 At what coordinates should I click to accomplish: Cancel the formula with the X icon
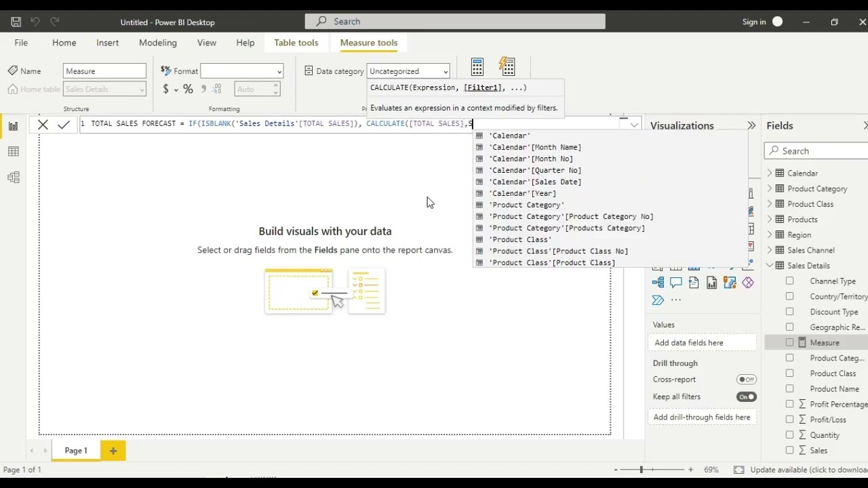click(x=43, y=125)
